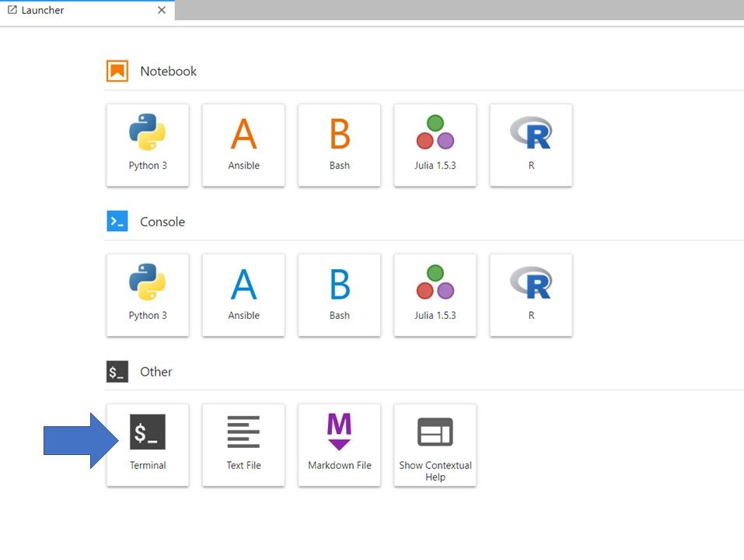The image size is (744, 560).
Task: Create a new R notebook
Action: pos(531,145)
